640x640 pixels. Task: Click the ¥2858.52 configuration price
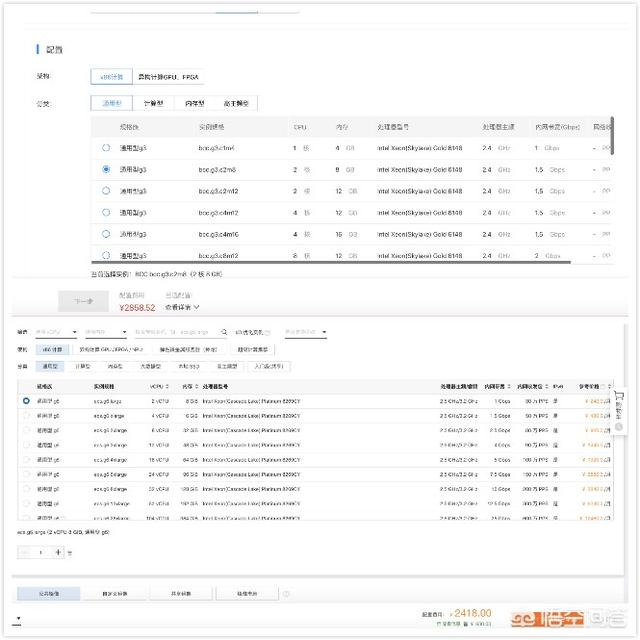coord(137,307)
